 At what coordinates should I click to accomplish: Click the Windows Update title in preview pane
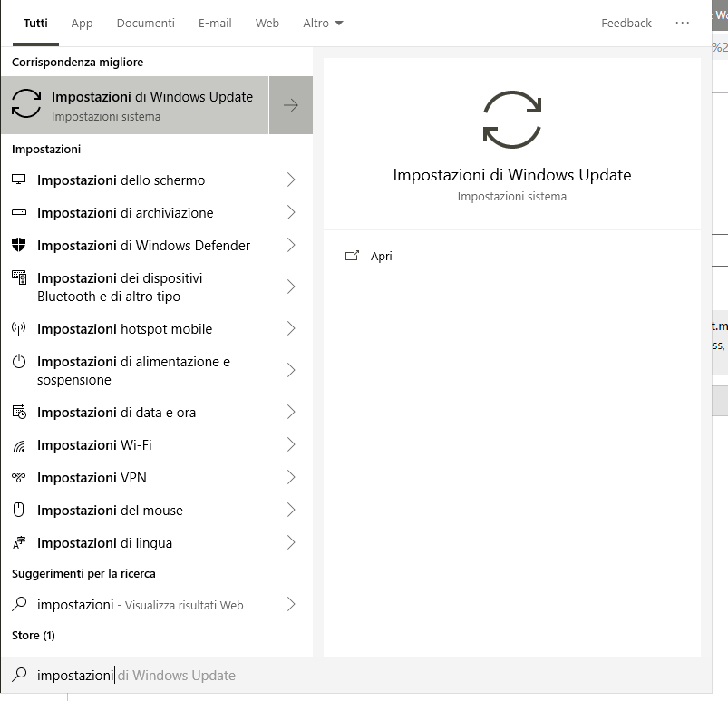click(511, 175)
